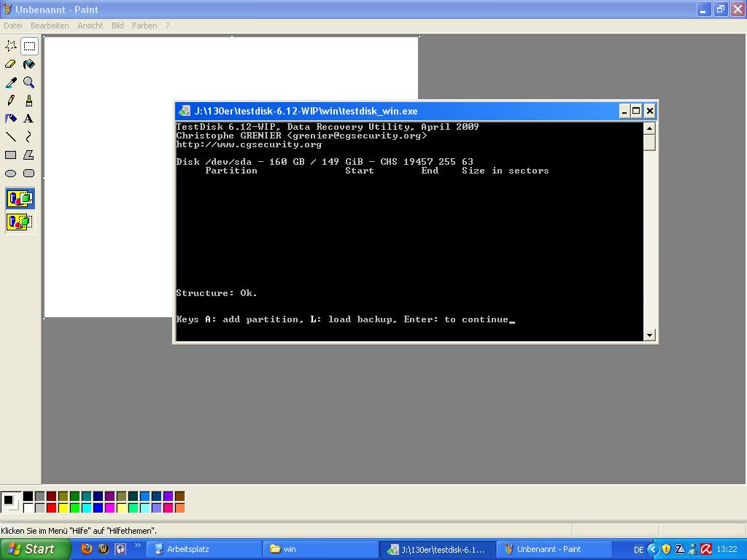The image size is (747, 560).
Task: Minimize the testdisk_win.exe console window
Action: click(x=624, y=111)
